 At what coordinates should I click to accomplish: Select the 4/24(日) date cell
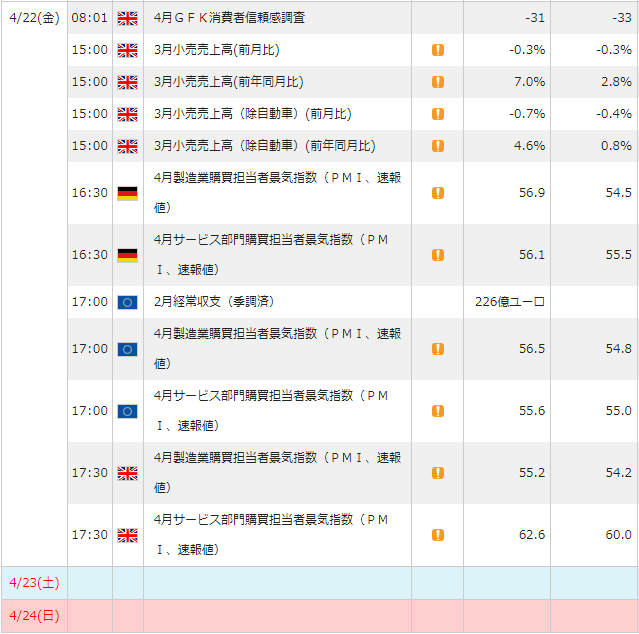pos(35,616)
